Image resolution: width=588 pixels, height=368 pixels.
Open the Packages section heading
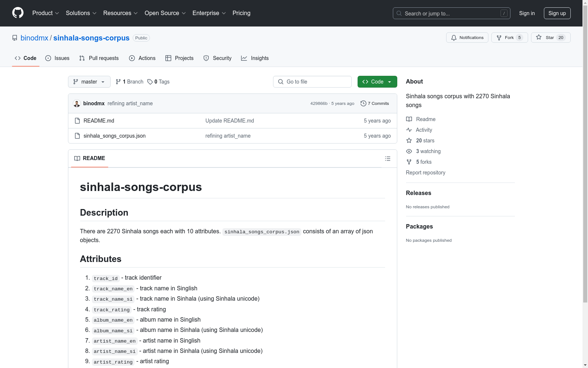[419, 226]
